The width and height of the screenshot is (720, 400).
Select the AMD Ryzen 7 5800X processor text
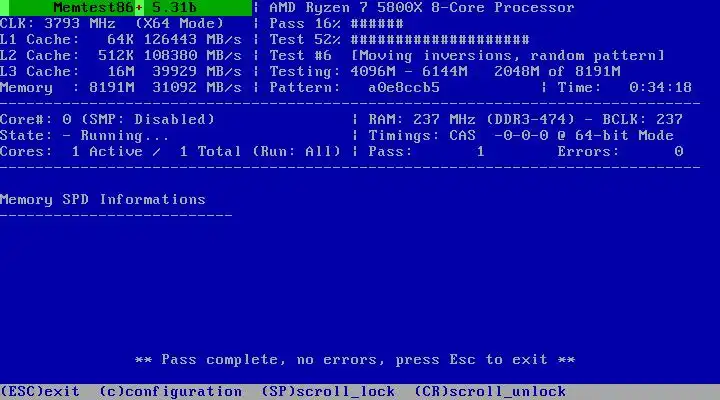click(422, 8)
